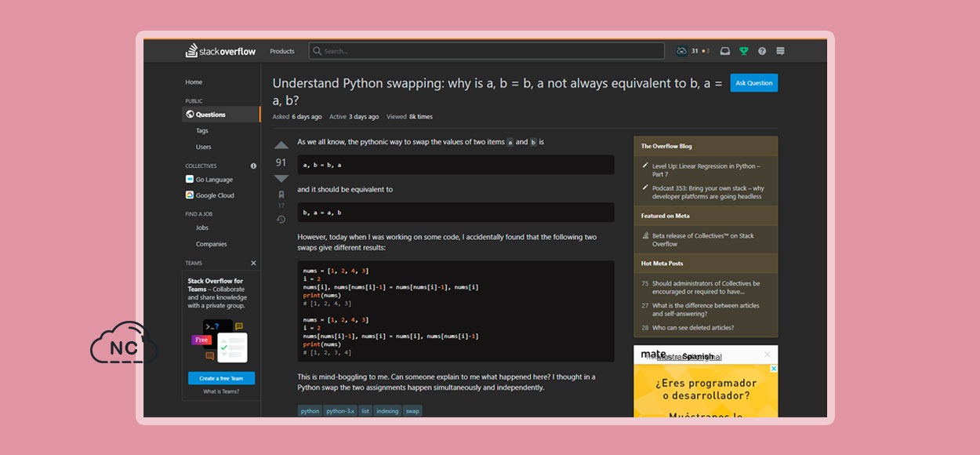Screen dimensions: 980x455
Task: Open 'Should administrators of Collectives' meta post
Action: (x=706, y=287)
